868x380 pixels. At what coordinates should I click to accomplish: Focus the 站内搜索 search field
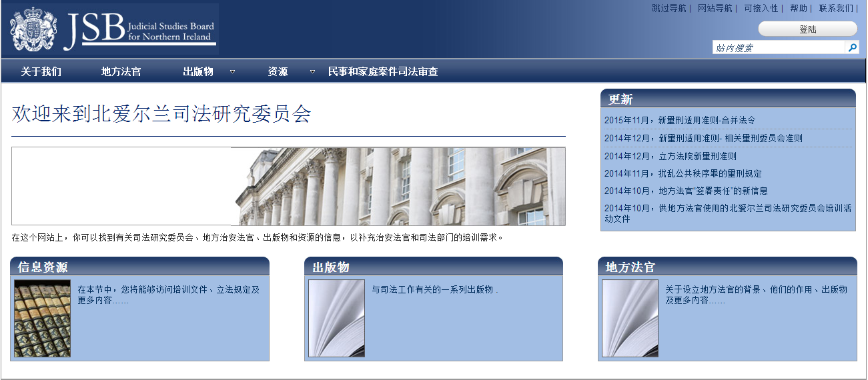point(779,48)
